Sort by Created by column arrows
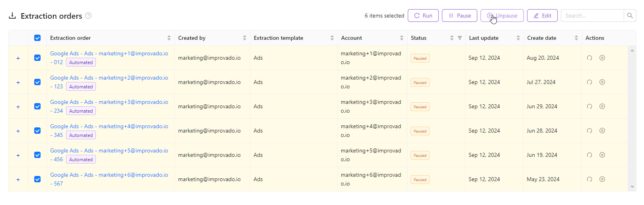 click(x=245, y=38)
